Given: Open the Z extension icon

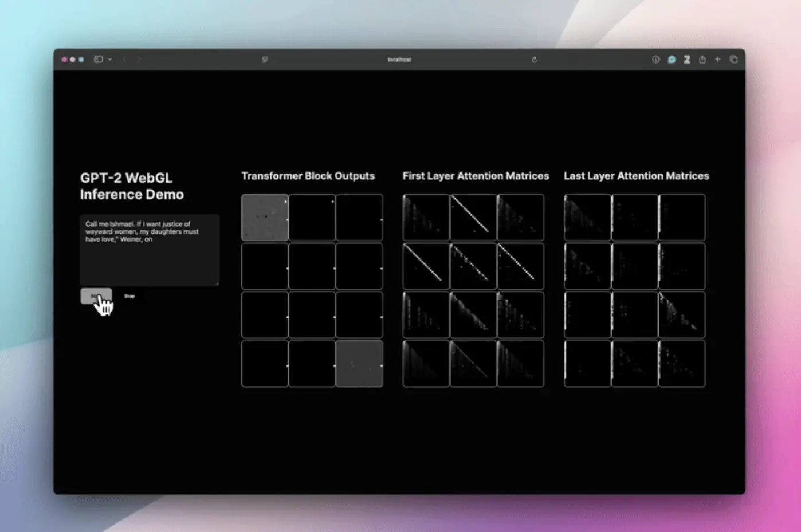Looking at the screenshot, I should tap(687, 59).
